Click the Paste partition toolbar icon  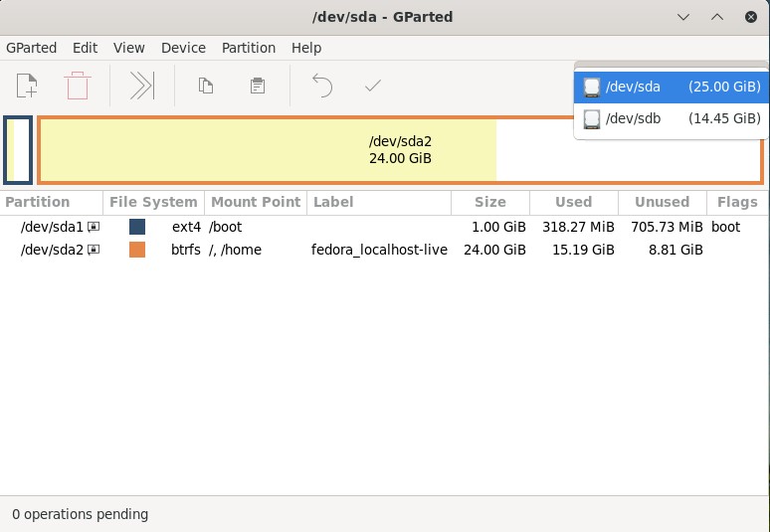(x=258, y=87)
